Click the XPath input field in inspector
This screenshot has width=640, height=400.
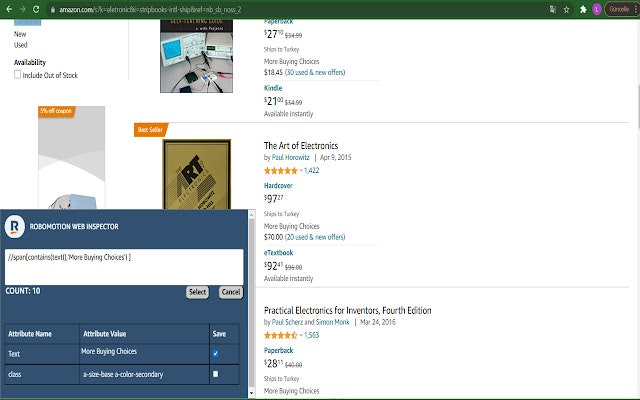(124, 267)
